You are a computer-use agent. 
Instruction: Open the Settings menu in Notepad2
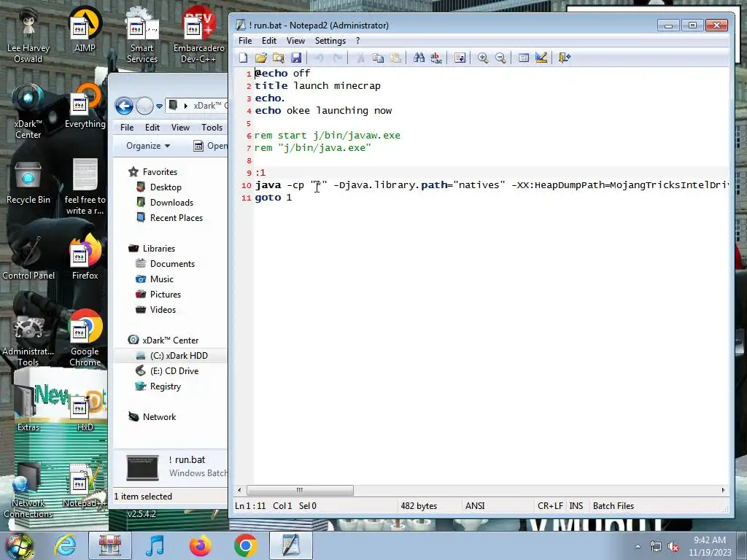(330, 41)
